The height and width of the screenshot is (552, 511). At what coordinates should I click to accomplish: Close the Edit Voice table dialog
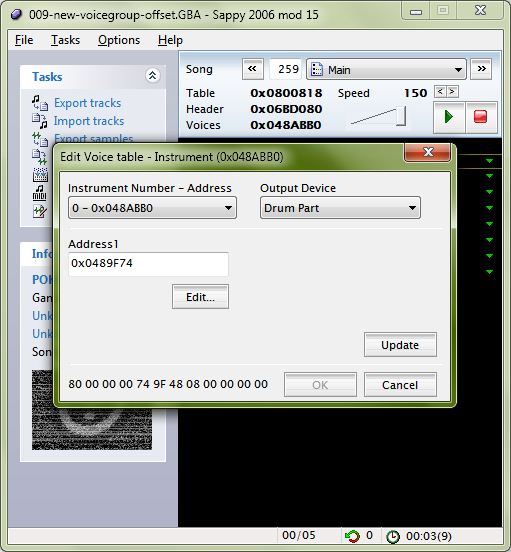tap(428, 152)
